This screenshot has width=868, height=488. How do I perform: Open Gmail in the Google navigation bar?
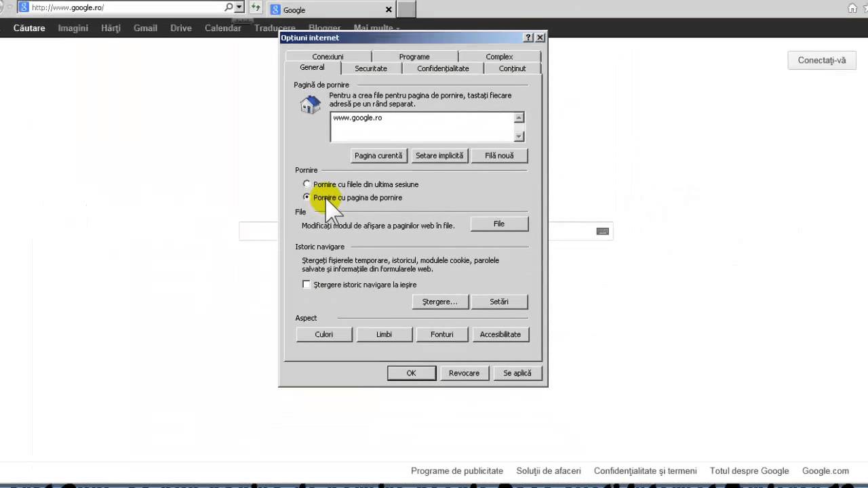coord(146,28)
